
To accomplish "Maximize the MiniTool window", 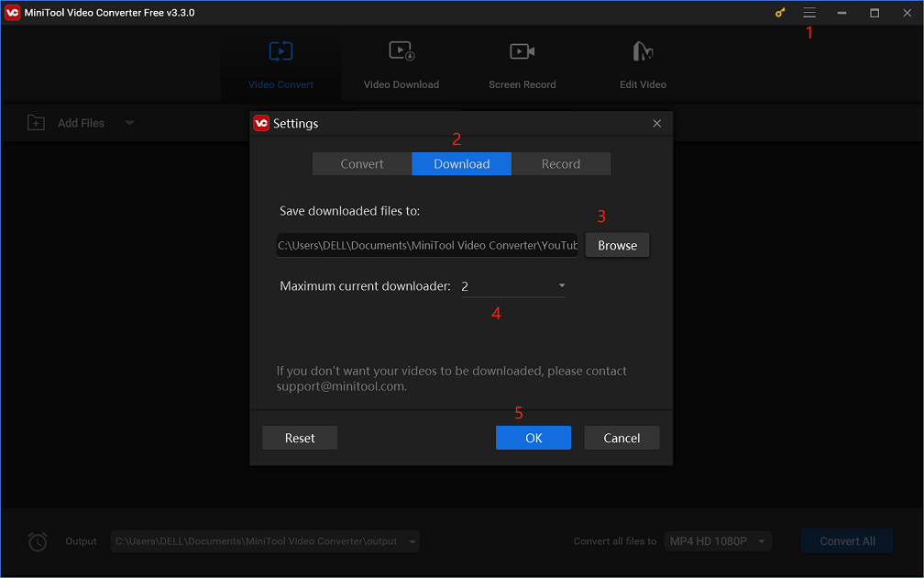I will [x=874, y=13].
